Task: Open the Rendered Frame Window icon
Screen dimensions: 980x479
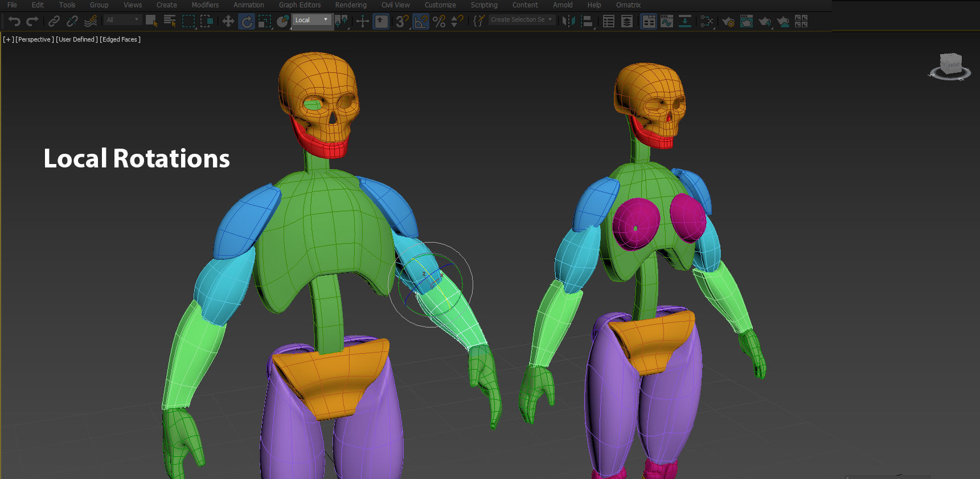Action: [747, 21]
